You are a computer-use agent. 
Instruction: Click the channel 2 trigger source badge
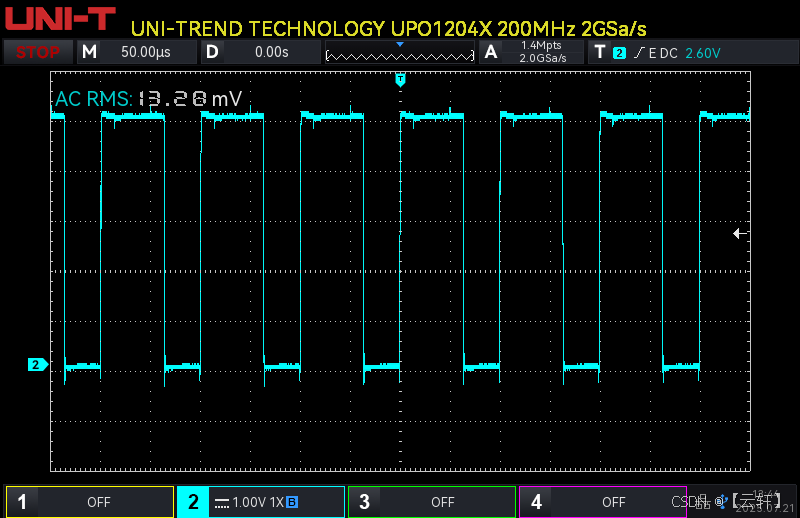click(x=619, y=53)
